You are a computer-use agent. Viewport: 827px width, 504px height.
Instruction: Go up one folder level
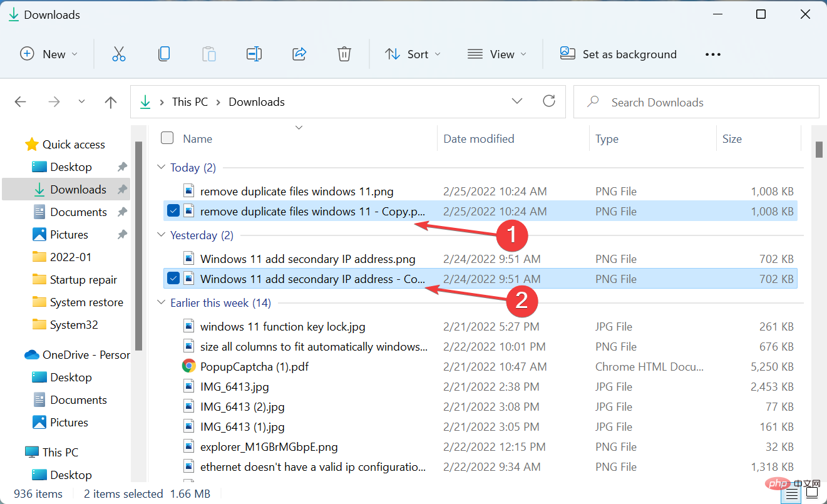click(111, 102)
